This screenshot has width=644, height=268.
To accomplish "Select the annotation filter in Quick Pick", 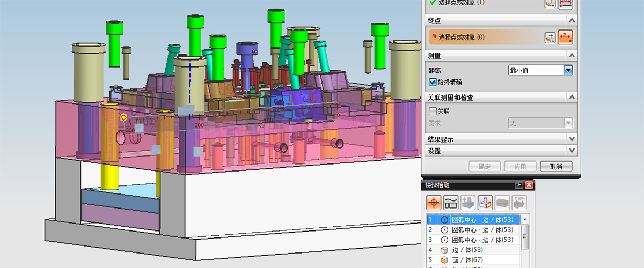I will [x=520, y=202].
